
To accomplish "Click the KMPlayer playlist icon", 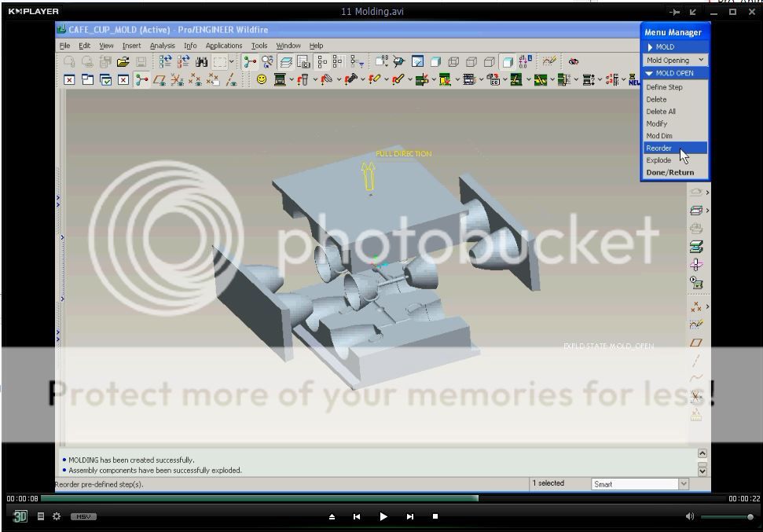I will tap(41, 516).
